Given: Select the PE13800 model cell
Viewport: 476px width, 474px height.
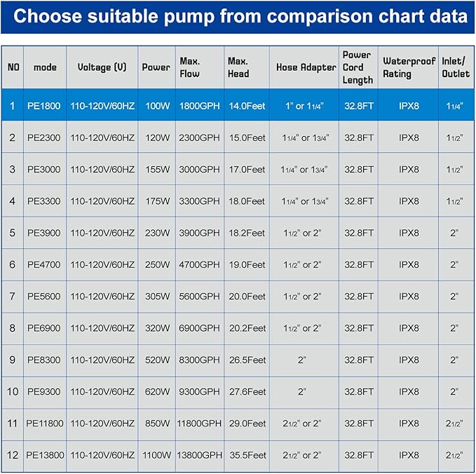Looking at the screenshot, I should (x=46, y=455).
